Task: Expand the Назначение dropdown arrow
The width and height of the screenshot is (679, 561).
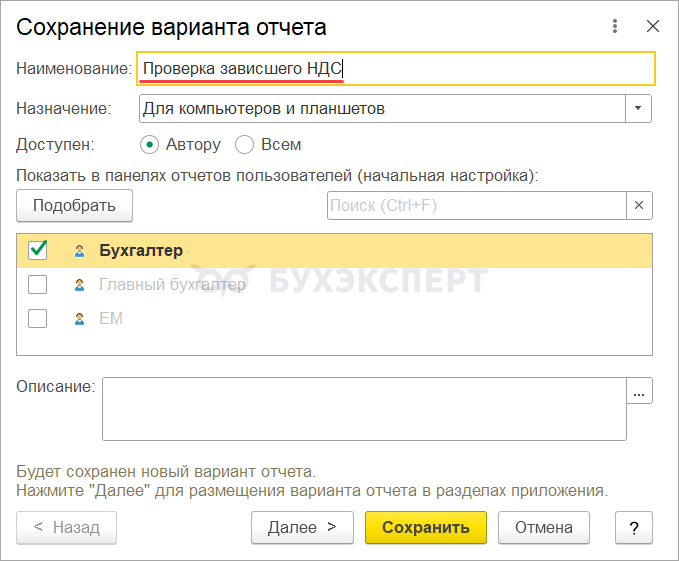Action: 639,108
